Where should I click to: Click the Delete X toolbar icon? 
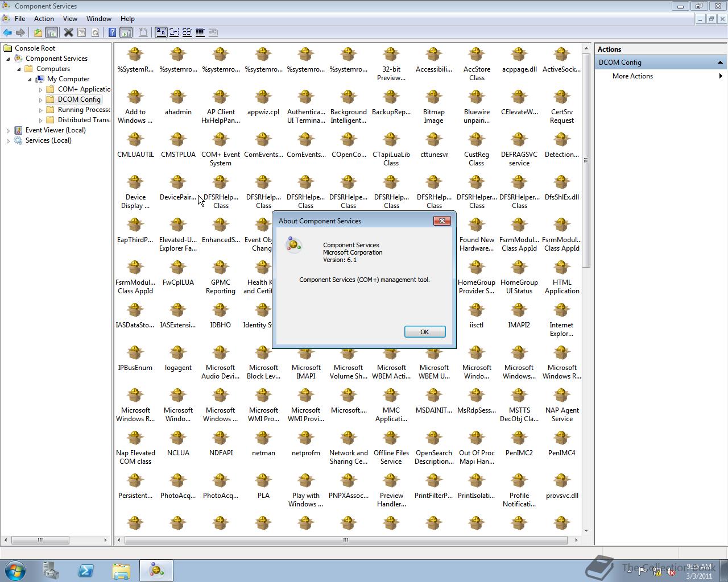click(x=68, y=33)
